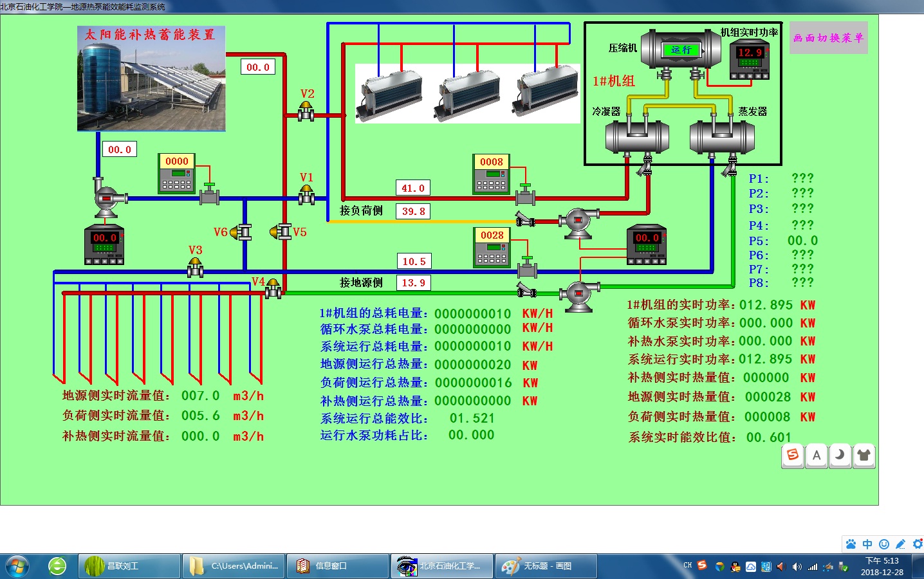Click the V3 valve icon

tap(195, 268)
